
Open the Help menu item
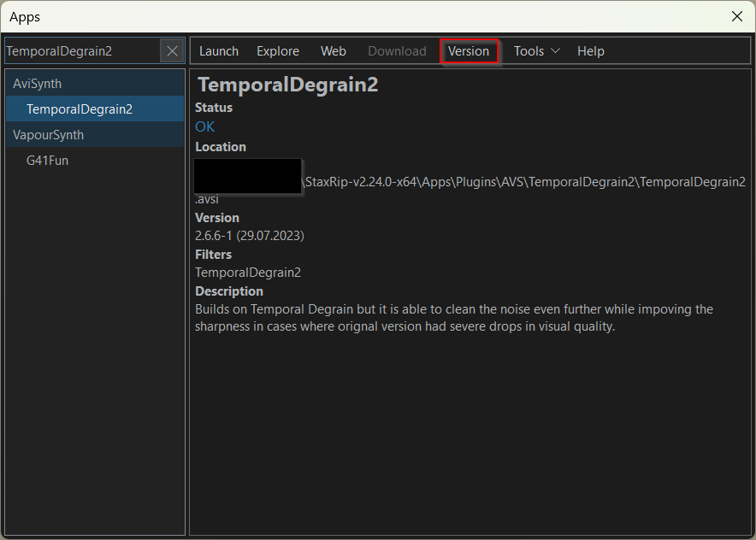[x=591, y=51]
